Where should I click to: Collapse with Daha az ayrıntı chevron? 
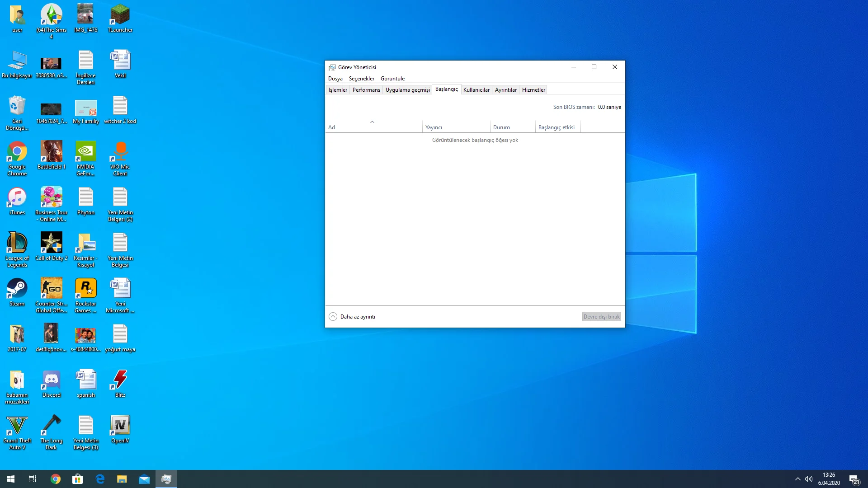point(333,317)
